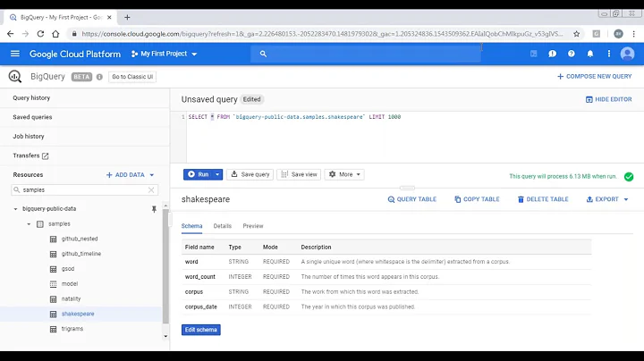
Task: Click in the SQL query editor line
Action: [294, 117]
